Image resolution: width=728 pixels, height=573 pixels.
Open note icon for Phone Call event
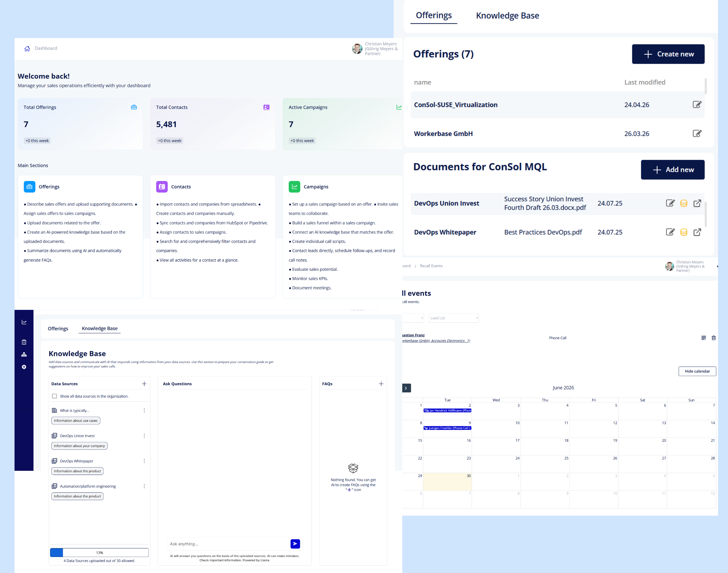(x=704, y=338)
